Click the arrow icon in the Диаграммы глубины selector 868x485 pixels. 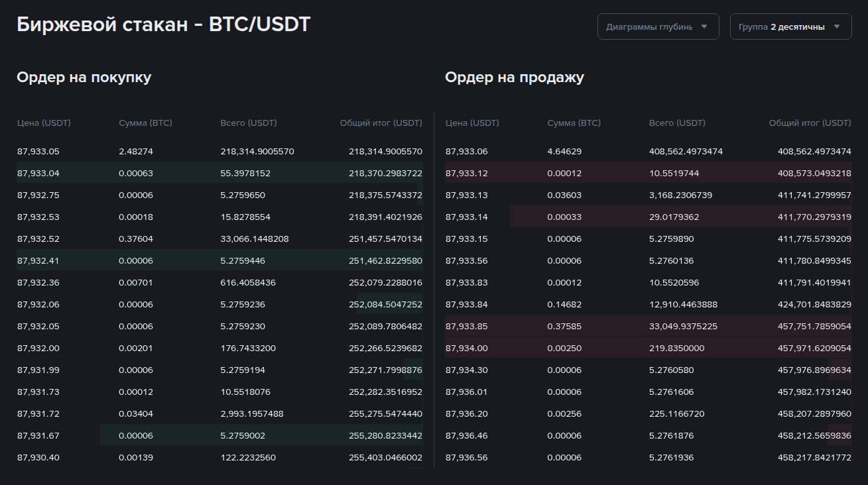(x=704, y=27)
